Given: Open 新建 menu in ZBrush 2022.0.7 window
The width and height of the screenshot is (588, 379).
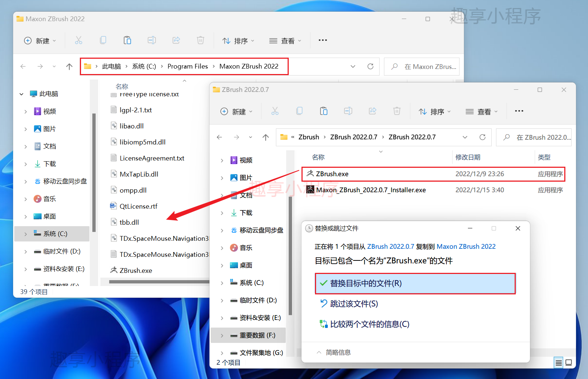Looking at the screenshot, I should click(x=236, y=112).
